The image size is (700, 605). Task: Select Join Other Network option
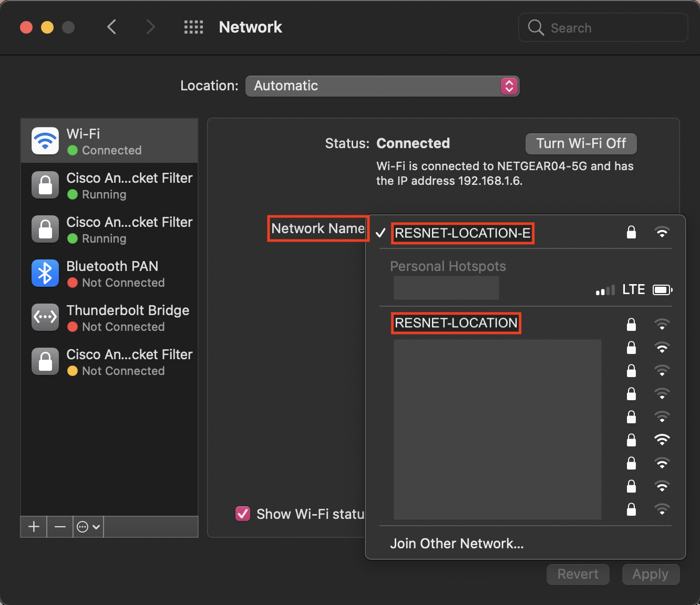point(457,544)
